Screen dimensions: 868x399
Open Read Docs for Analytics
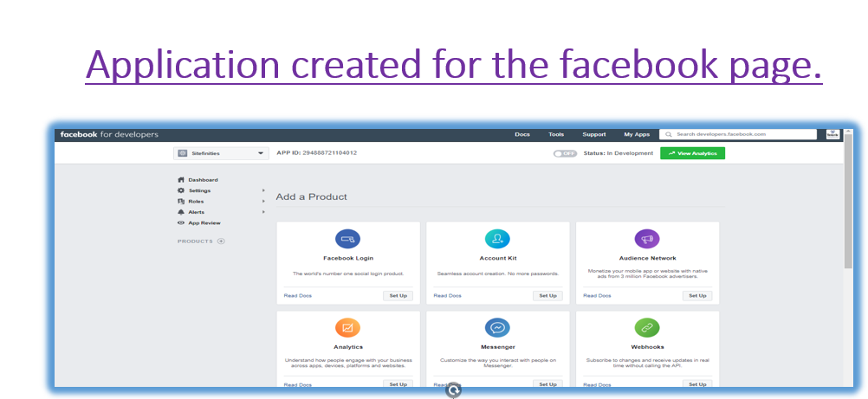click(298, 384)
